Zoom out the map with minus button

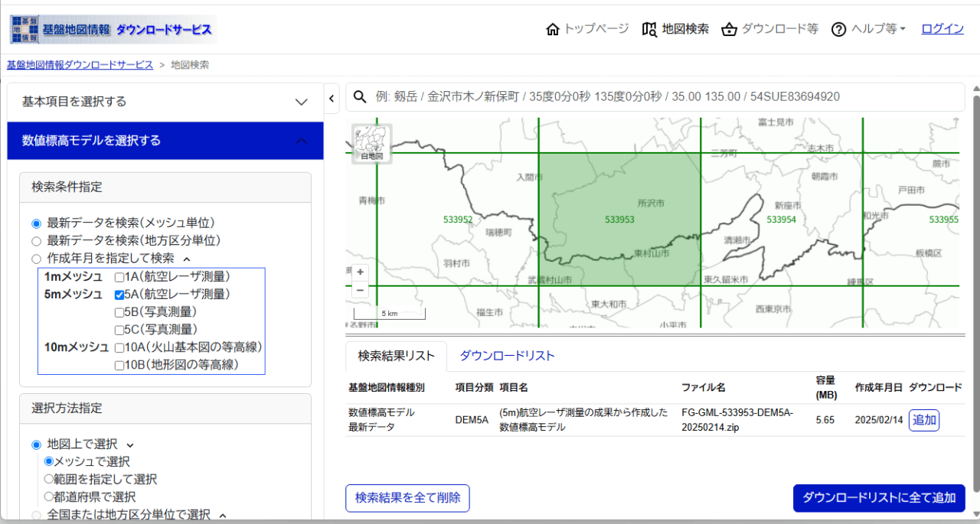click(x=360, y=289)
